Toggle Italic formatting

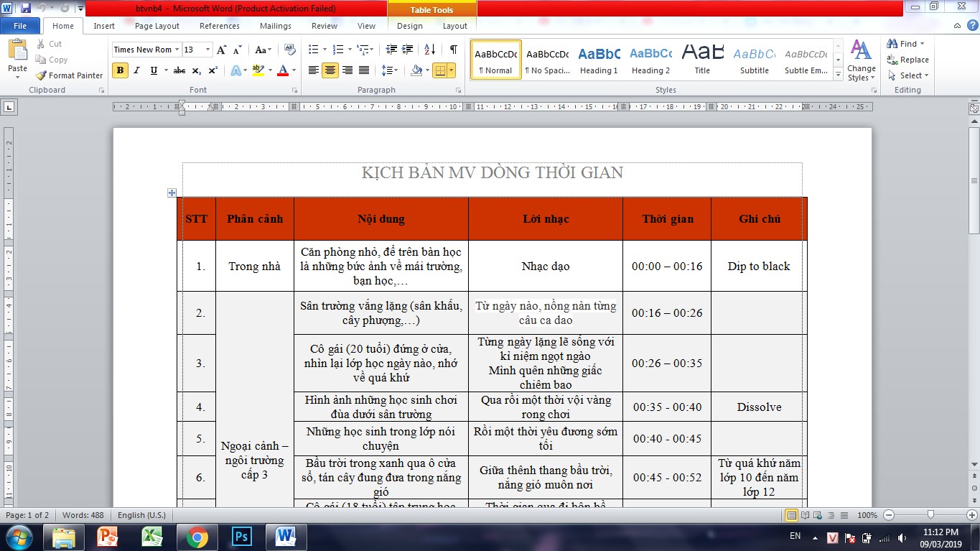click(x=136, y=70)
